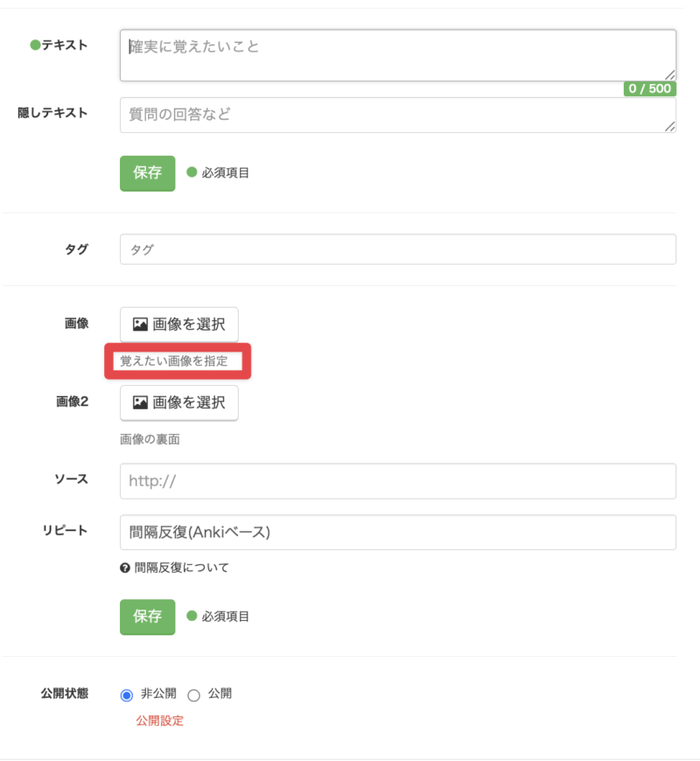Click resize handle of the 隠しテキスト textarea
Viewport: 700px width, 761px height.
pyautogui.click(x=669, y=127)
